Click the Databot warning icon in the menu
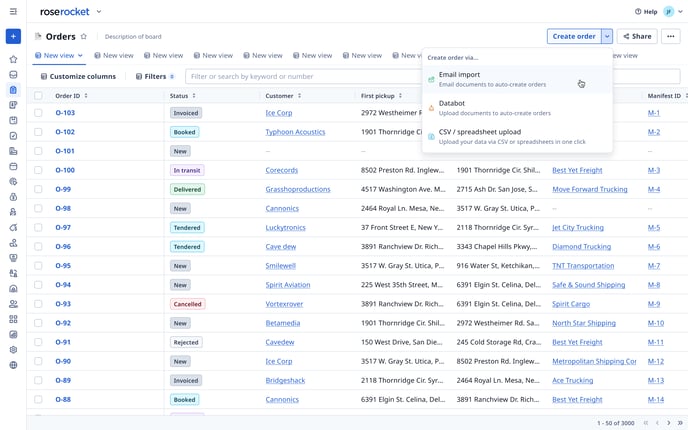Viewport: 688px width, 430px height. point(431,108)
